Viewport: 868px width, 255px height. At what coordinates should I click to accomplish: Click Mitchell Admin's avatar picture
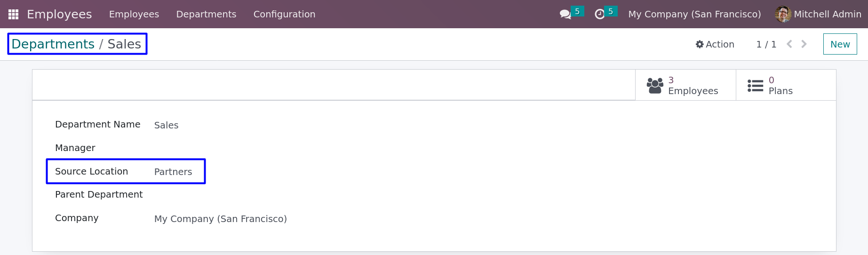pyautogui.click(x=783, y=14)
